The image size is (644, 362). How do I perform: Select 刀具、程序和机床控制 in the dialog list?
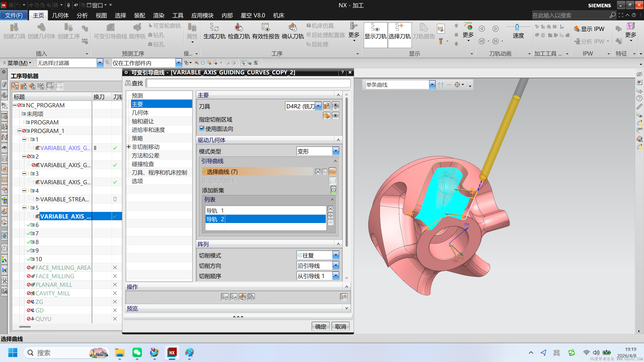coord(159,172)
